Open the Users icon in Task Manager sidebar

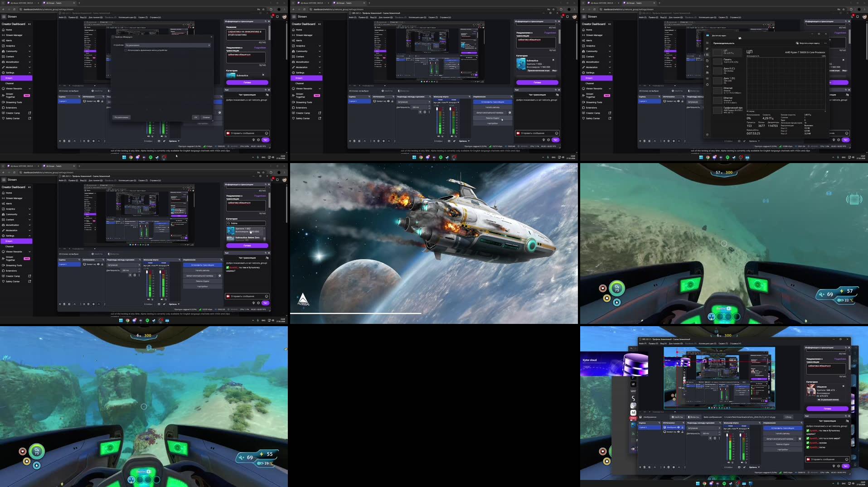click(707, 72)
